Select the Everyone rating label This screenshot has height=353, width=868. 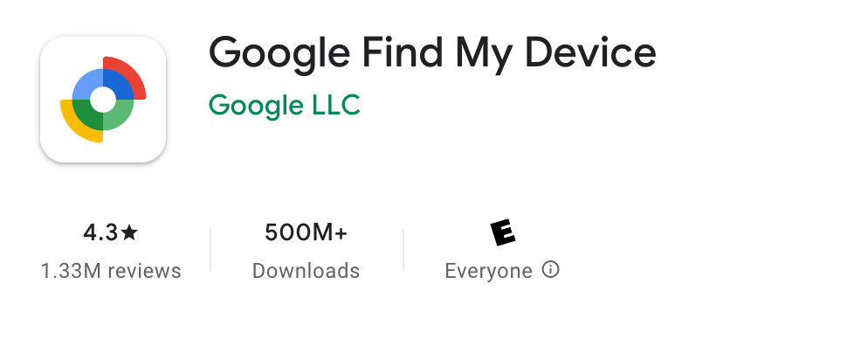(488, 271)
